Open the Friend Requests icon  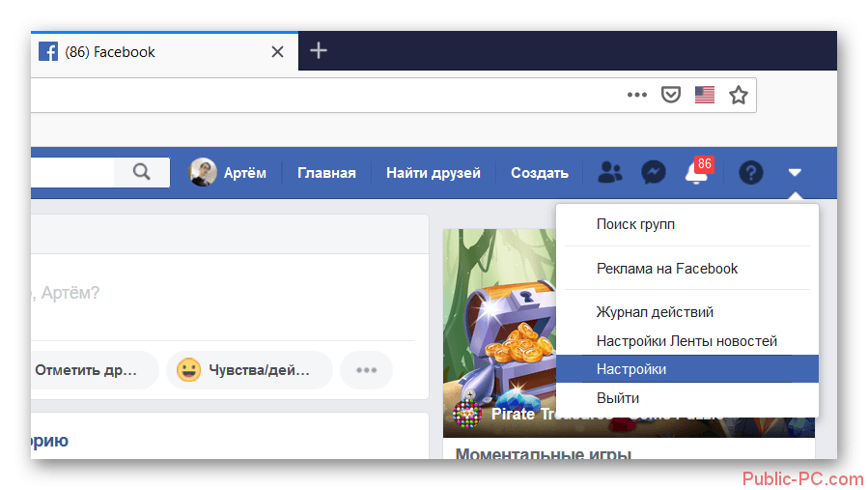(610, 173)
